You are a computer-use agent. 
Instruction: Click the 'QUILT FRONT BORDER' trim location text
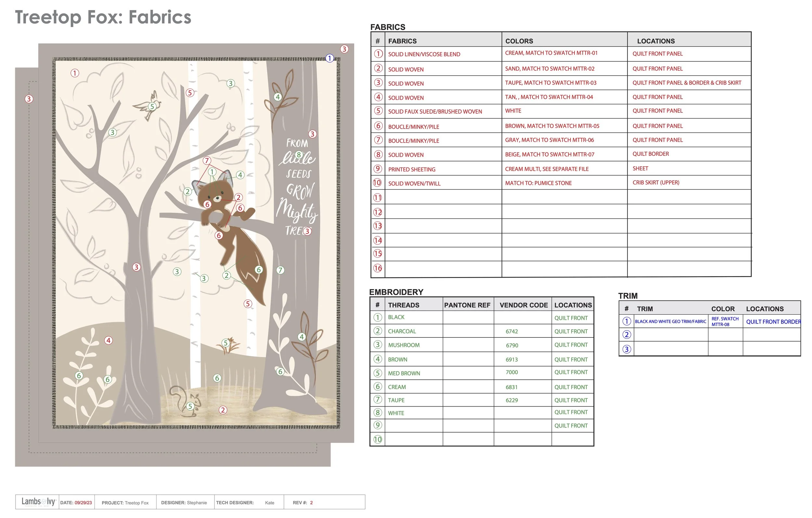(x=773, y=322)
